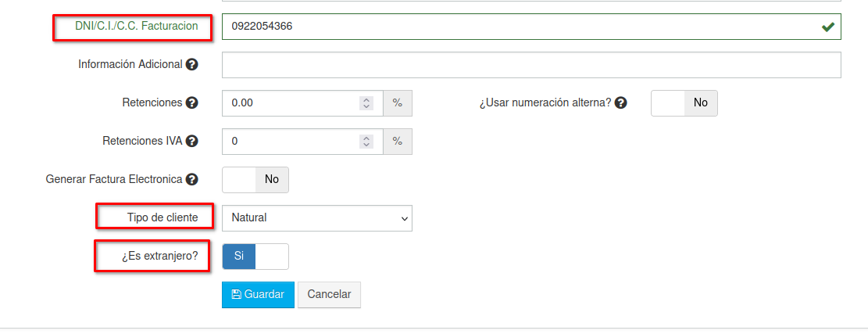Toggle the ¿Usar numeración alterna? switch
This screenshot has width=868, height=334.
pos(684,103)
